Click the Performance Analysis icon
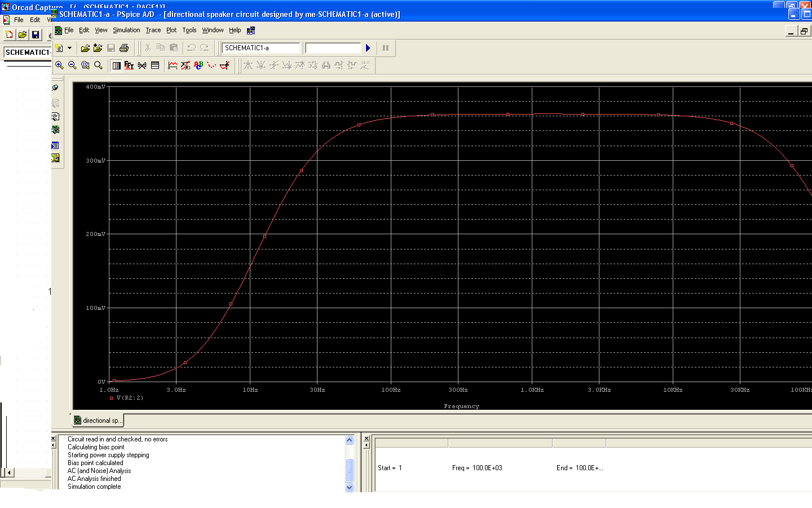Viewport: 812px width, 508px height. 142,65
